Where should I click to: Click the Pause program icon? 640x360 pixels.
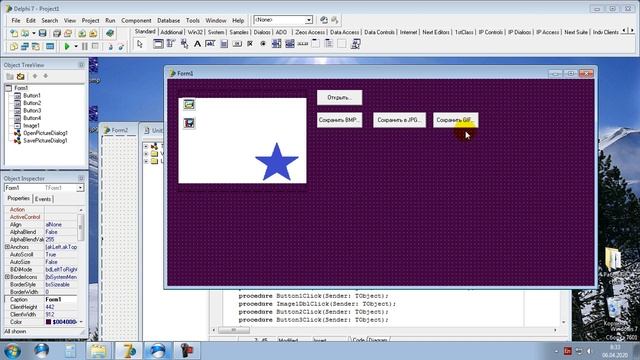84,47
